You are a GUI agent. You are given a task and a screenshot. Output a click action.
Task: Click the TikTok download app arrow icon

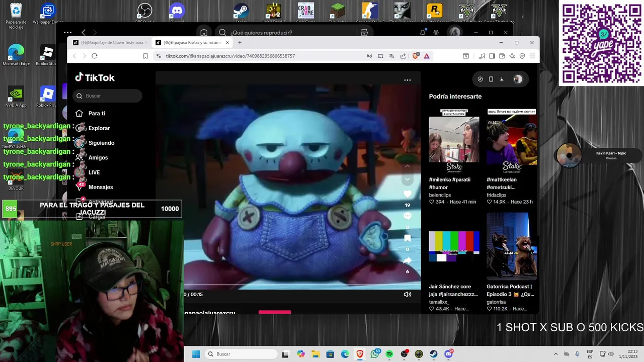point(502,79)
